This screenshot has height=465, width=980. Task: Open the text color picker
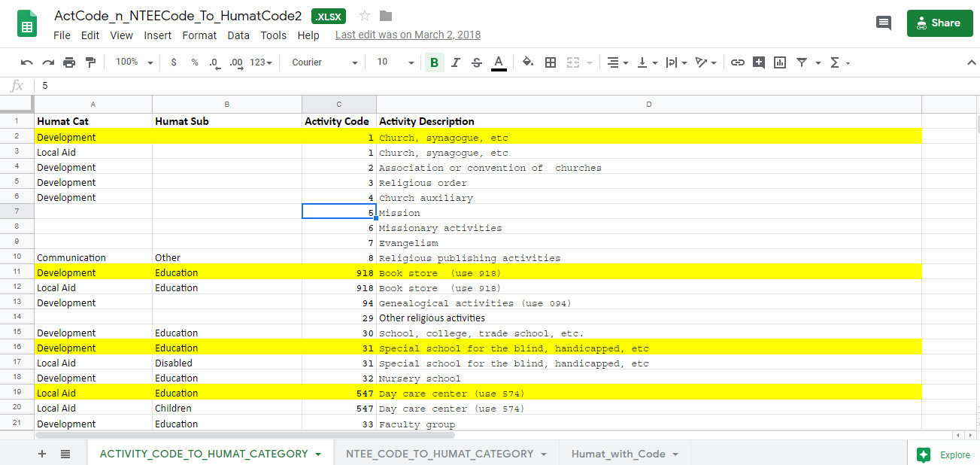point(499,62)
